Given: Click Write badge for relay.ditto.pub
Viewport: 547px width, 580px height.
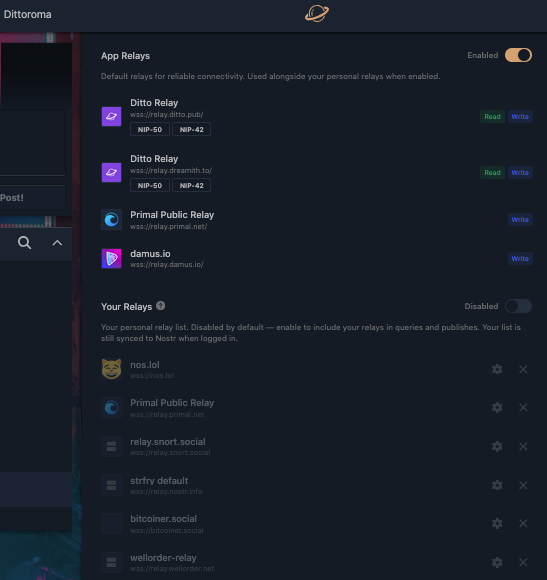Looking at the screenshot, I should click(x=520, y=117).
